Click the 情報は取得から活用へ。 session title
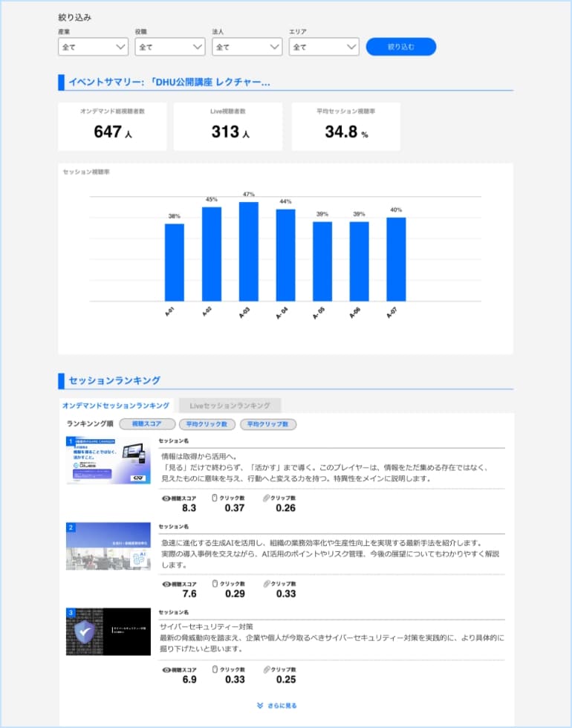The width and height of the screenshot is (572, 728). click(200, 456)
